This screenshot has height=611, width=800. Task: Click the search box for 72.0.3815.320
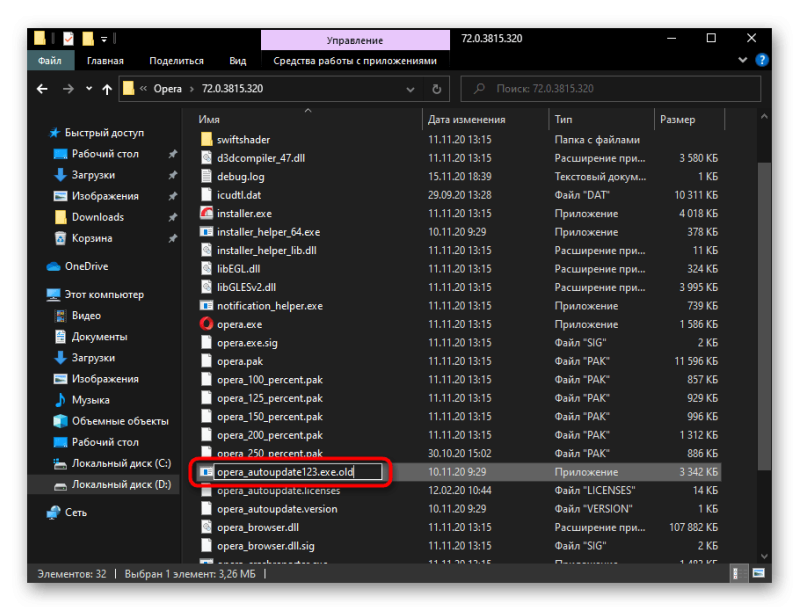[x=611, y=89]
